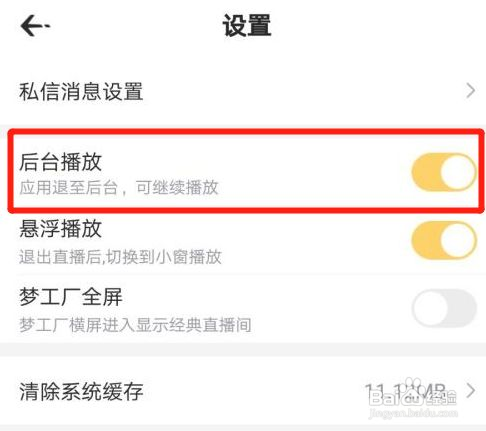486x431 pixels.
Task: Click the jingyan.baidu.com watermark link
Action: tap(413, 413)
